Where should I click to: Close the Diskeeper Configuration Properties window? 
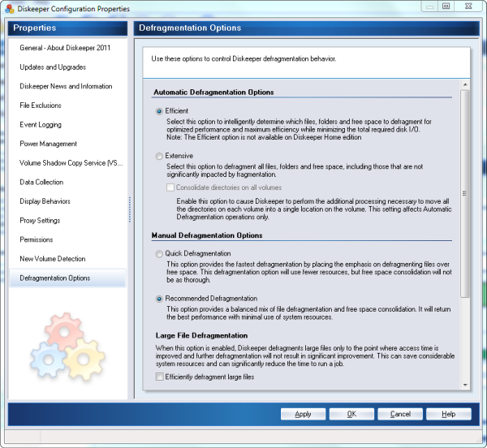(468, 6)
